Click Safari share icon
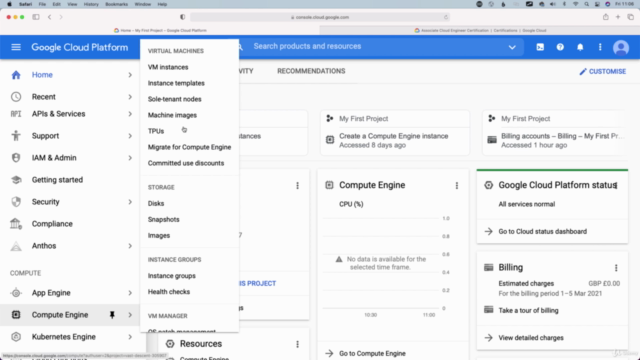 pos(606,17)
